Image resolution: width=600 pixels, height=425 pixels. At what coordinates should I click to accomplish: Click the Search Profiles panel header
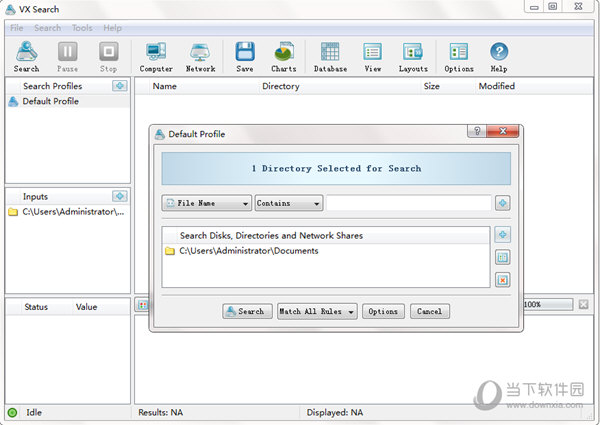pyautogui.click(x=52, y=86)
